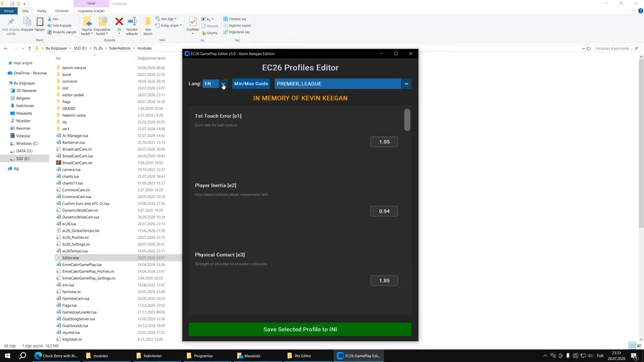Open Yeni öğe dropdown

pos(166,19)
